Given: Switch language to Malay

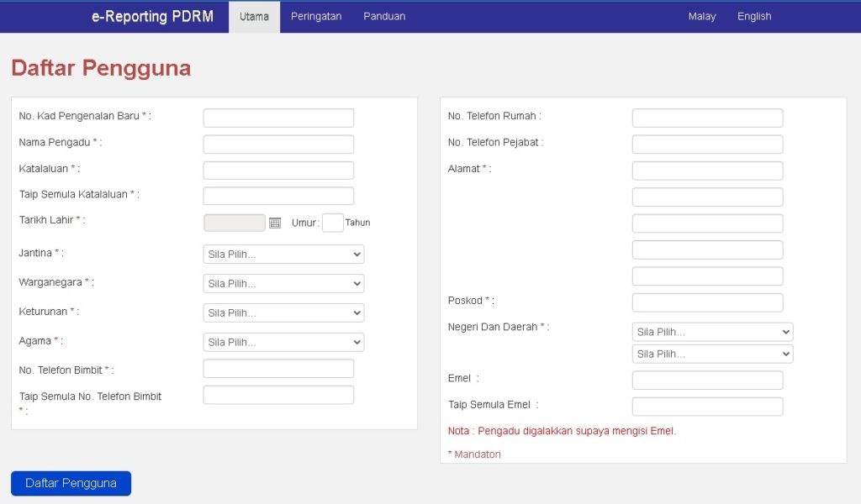Looking at the screenshot, I should [x=702, y=17].
